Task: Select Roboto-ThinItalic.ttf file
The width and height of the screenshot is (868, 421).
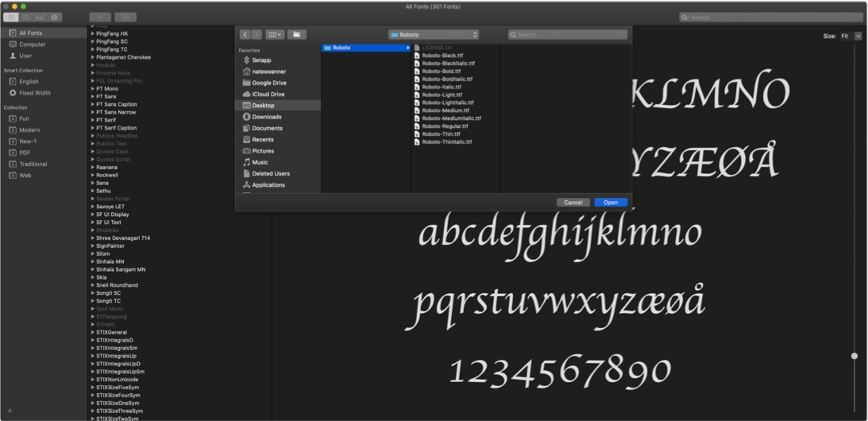Action: point(447,142)
